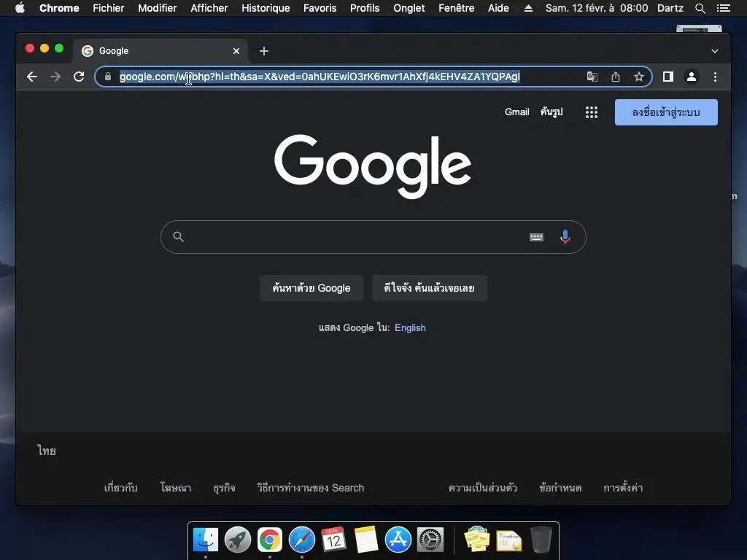Sign in with ลงชื่อเข้าสู่ระบบ button
Image resolution: width=747 pixels, height=560 pixels.
[666, 112]
